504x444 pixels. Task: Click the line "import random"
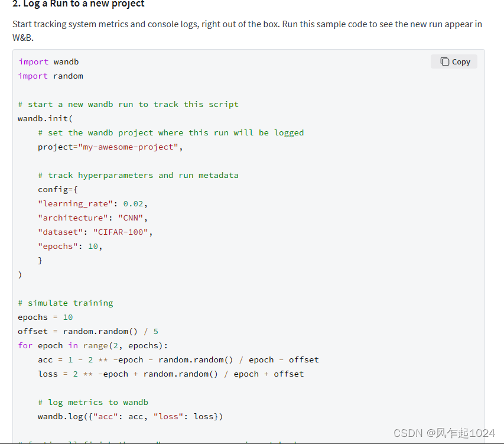click(50, 76)
